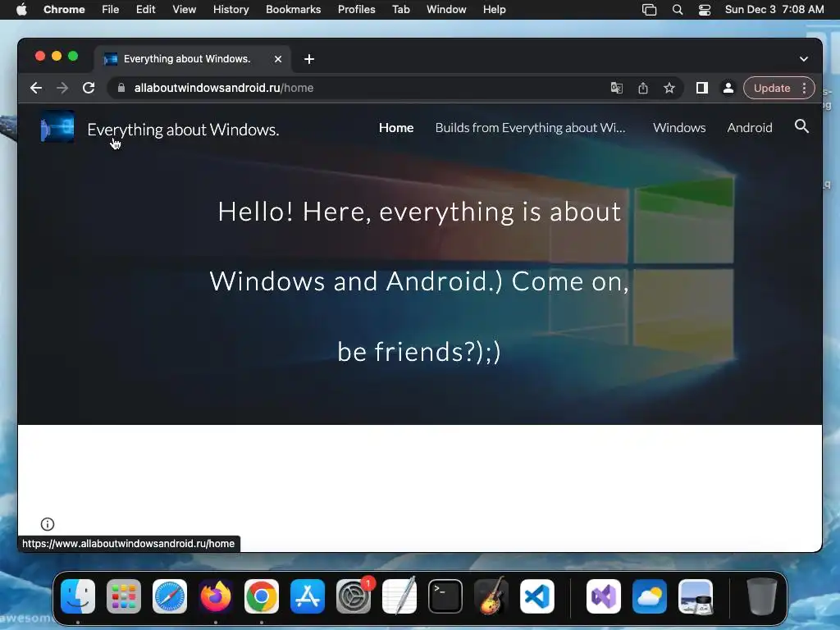Launch Safari from the dock
Image resolution: width=840 pixels, height=630 pixels.
click(170, 596)
